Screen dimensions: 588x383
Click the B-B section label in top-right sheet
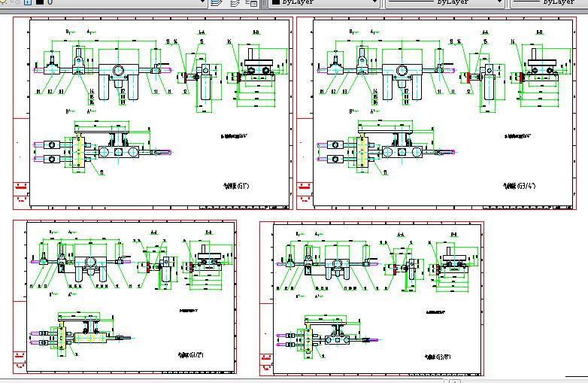(x=540, y=32)
